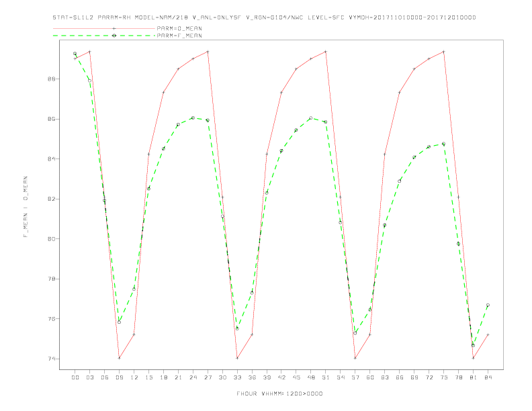The height and width of the screenshot is (411, 532).
Task: Click the y-axis tick label 82
Action: tap(53, 199)
